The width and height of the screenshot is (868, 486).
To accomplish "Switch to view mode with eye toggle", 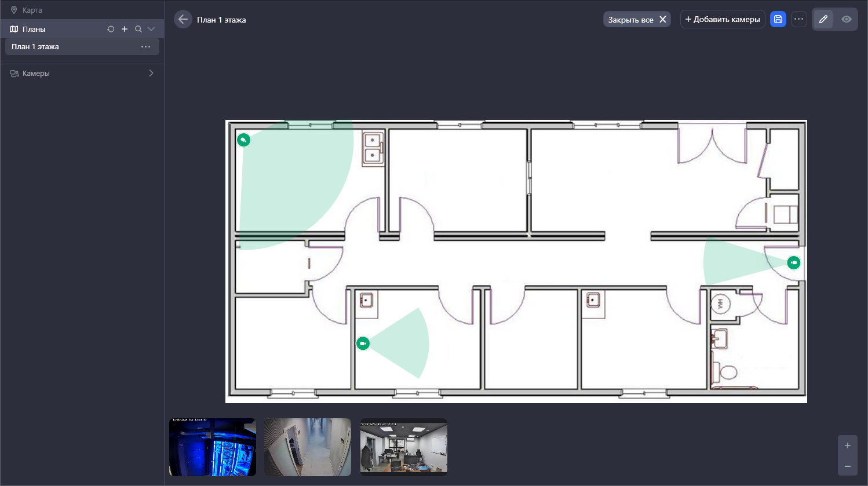I will point(847,19).
